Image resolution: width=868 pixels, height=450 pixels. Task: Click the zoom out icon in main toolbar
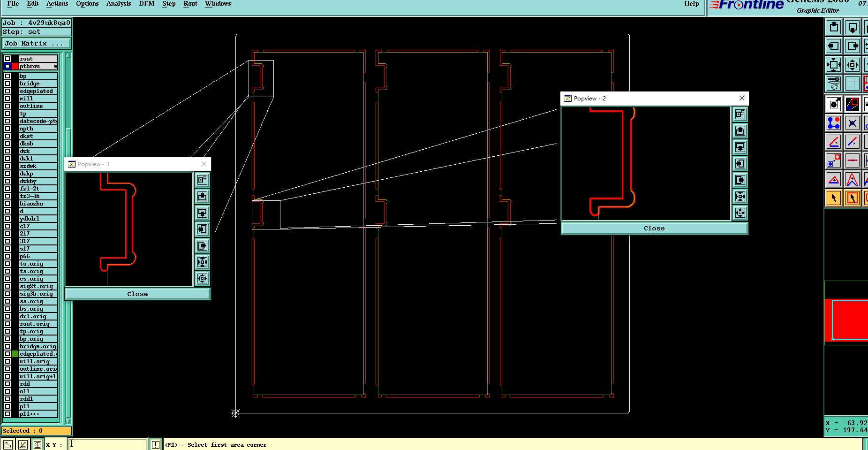(x=834, y=65)
